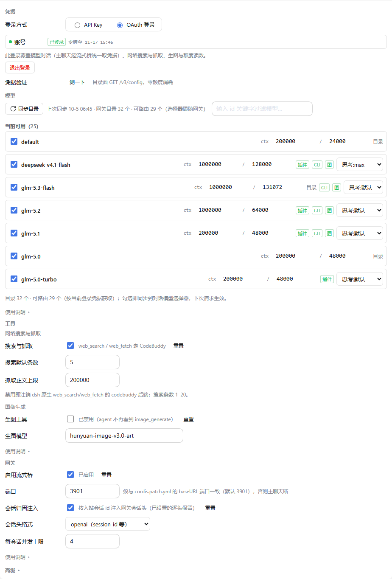Screen dimensions: 392x579
Task: Toggle glm-5.1 model checkbox
Action: tap(14, 233)
